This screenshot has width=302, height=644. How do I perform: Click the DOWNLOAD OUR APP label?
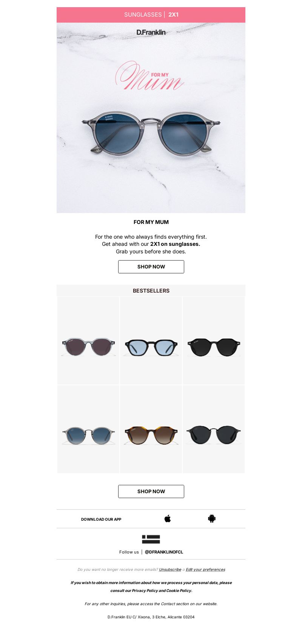101,519
